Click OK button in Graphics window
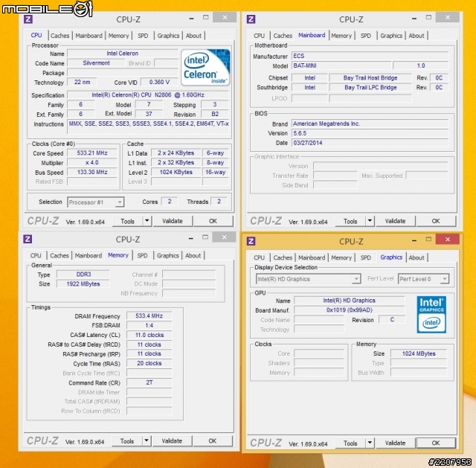This screenshot has height=468, width=476. click(x=436, y=443)
